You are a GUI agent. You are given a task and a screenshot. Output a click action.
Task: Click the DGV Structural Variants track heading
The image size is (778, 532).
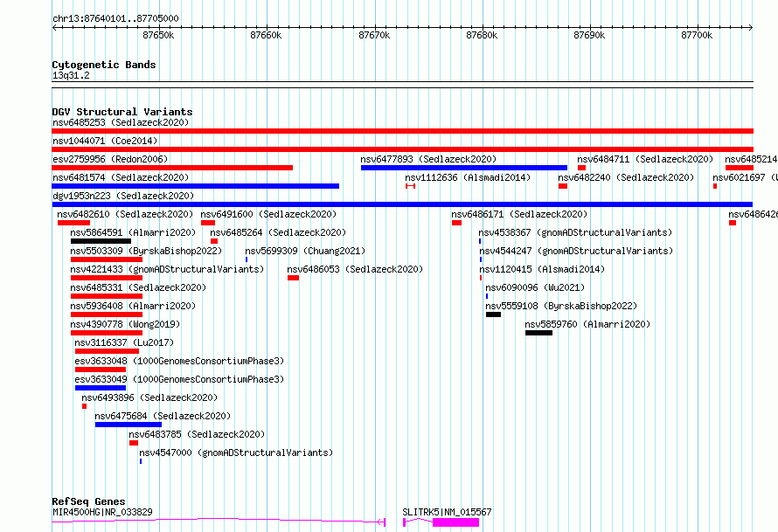[x=122, y=112]
